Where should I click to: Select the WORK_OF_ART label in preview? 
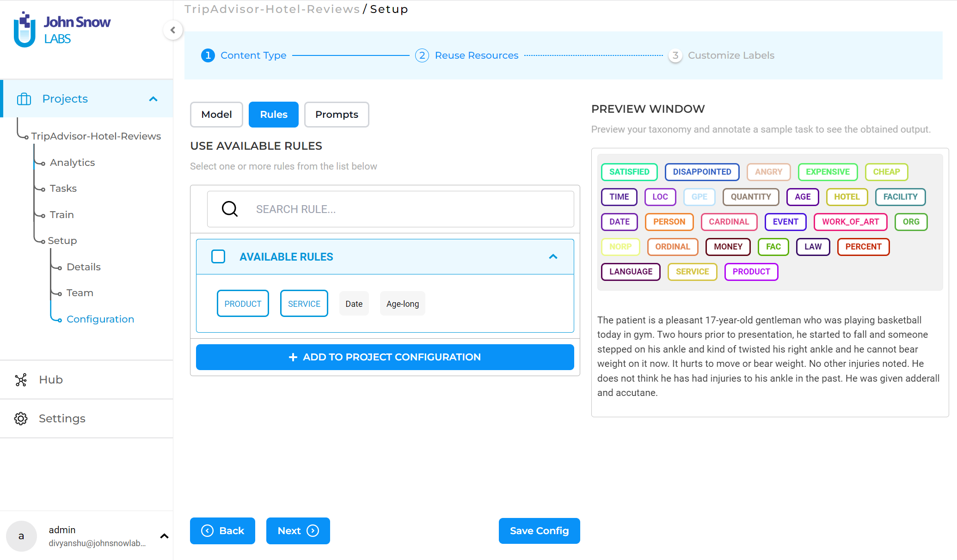850,222
